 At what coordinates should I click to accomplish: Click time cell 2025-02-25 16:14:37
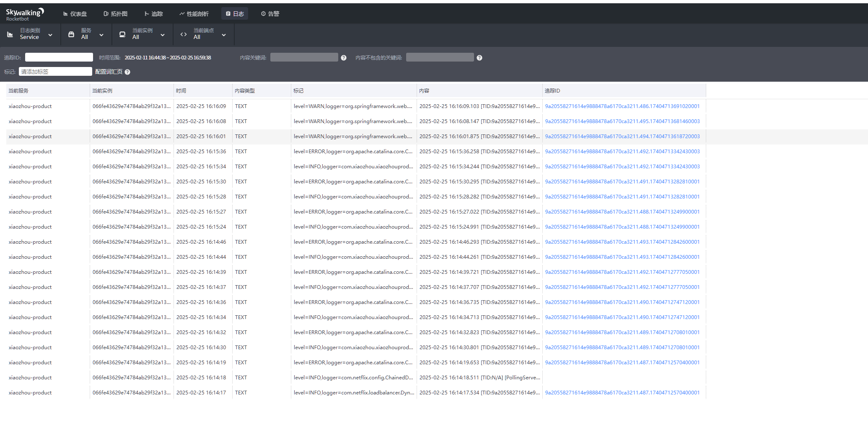click(x=201, y=287)
